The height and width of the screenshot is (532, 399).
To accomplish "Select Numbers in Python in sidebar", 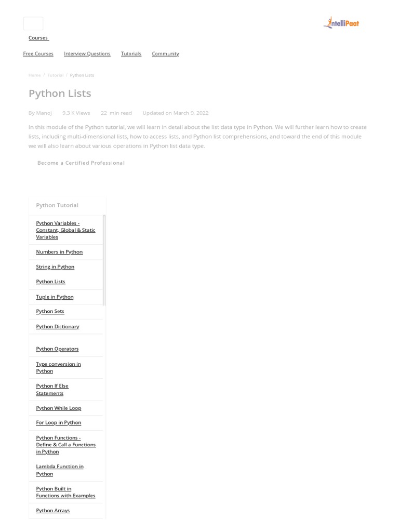I will click(59, 252).
